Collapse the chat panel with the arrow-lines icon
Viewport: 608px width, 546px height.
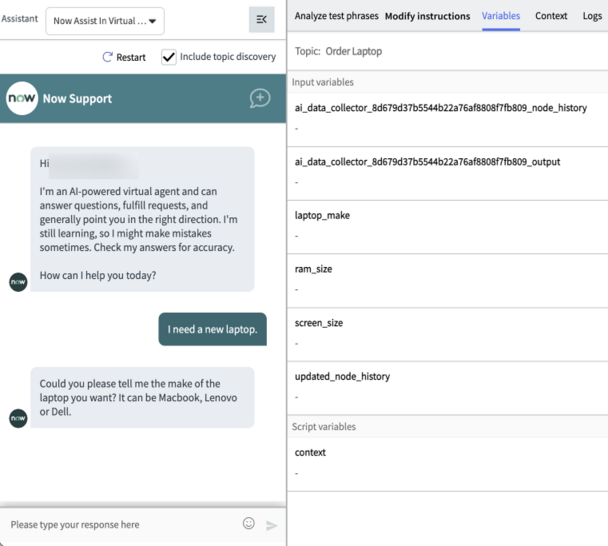(261, 19)
